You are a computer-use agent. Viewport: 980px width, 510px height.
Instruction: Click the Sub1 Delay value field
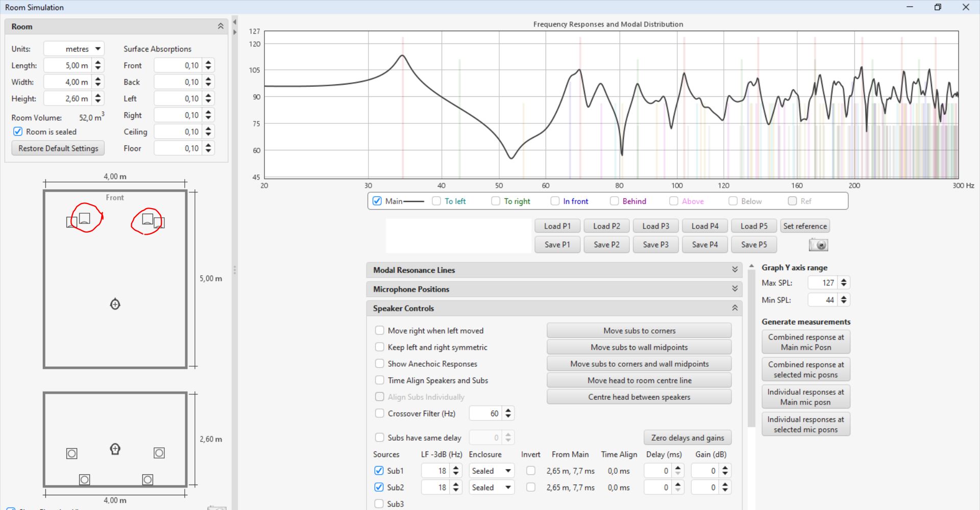[x=657, y=471]
